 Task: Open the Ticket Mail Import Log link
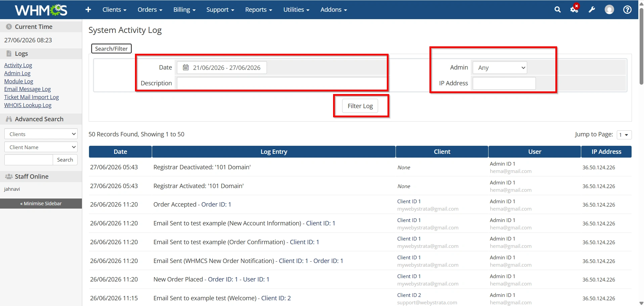(x=32, y=97)
